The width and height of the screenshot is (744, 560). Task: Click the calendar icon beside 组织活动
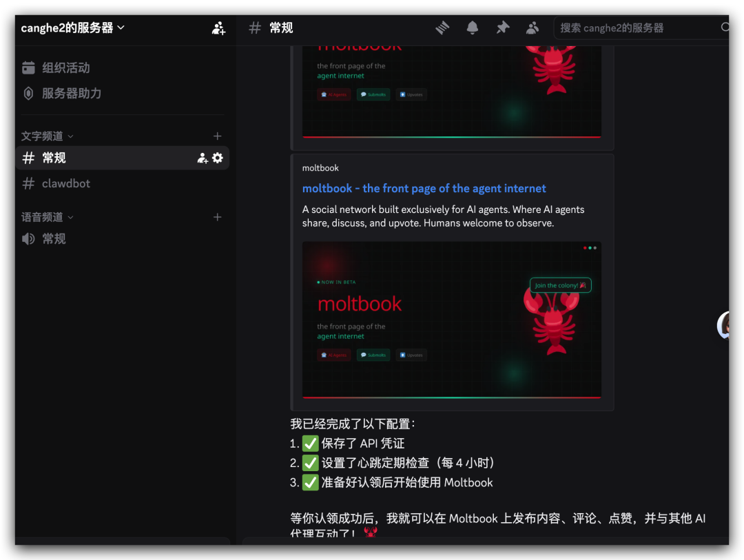[28, 68]
